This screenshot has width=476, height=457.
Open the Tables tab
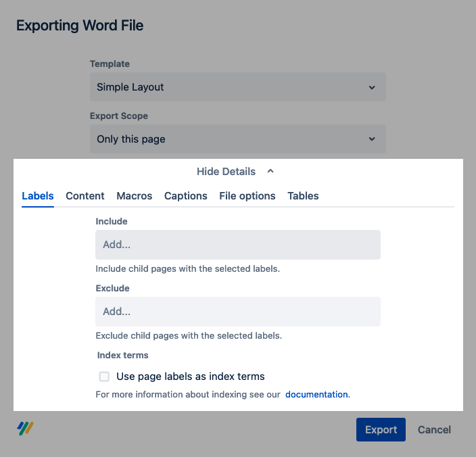(x=303, y=196)
